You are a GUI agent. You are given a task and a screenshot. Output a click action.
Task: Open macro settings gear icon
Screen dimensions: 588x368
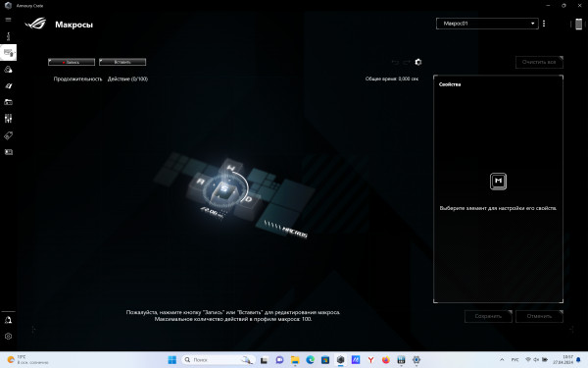[x=418, y=62]
